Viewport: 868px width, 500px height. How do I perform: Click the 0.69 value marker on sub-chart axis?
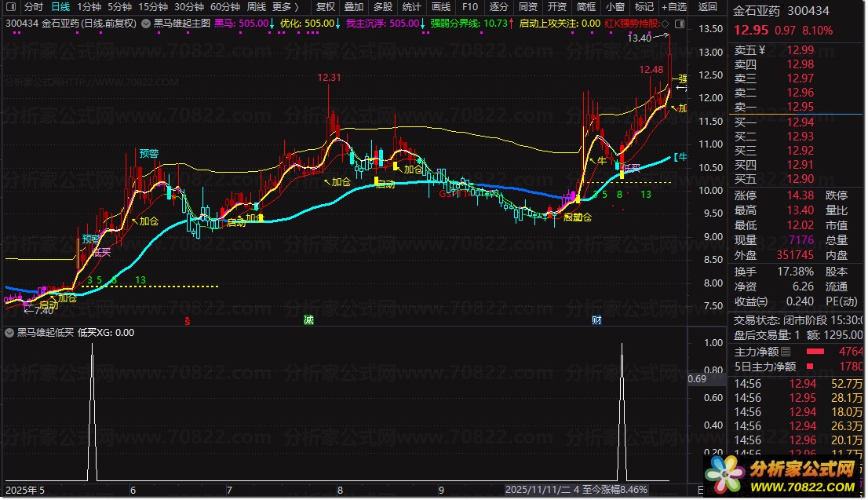click(697, 379)
